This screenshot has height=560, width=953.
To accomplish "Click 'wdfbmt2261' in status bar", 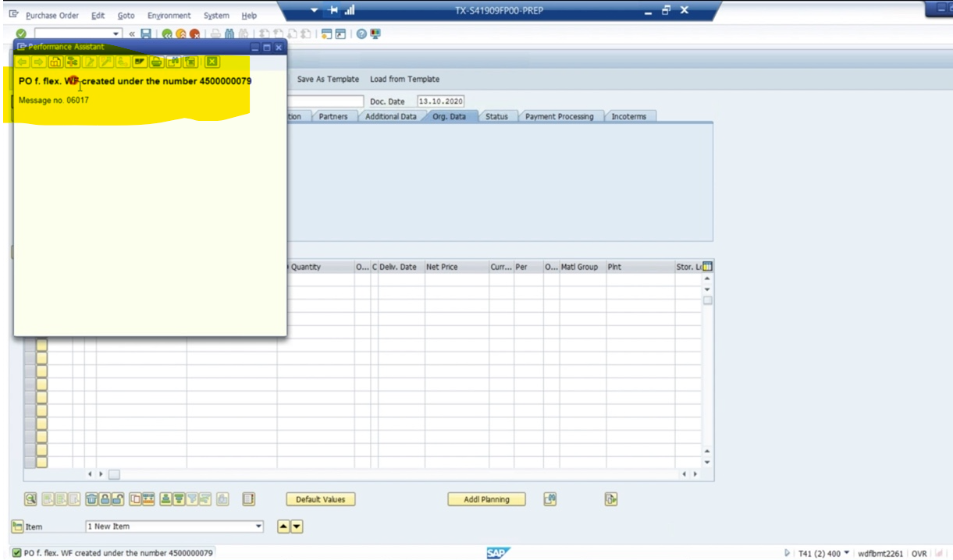I will pyautogui.click(x=880, y=553).
